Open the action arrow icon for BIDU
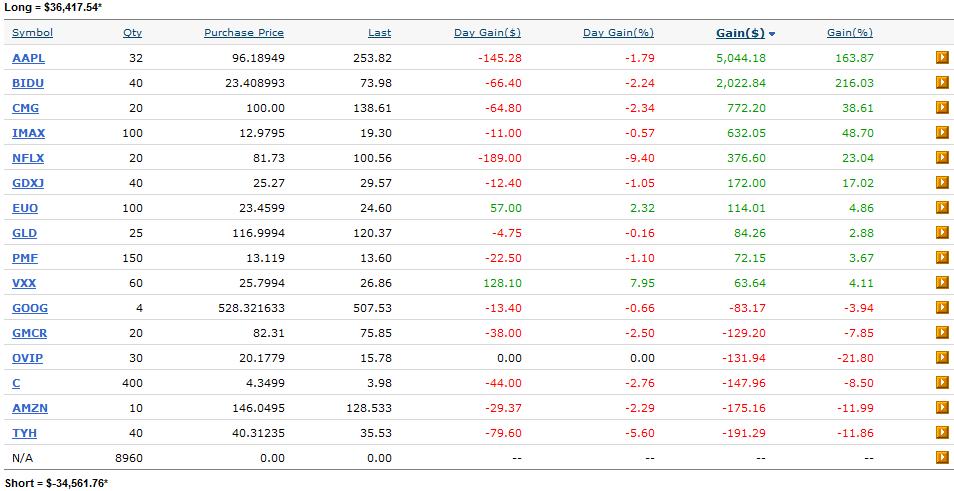This screenshot has height=491, width=954. click(942, 83)
